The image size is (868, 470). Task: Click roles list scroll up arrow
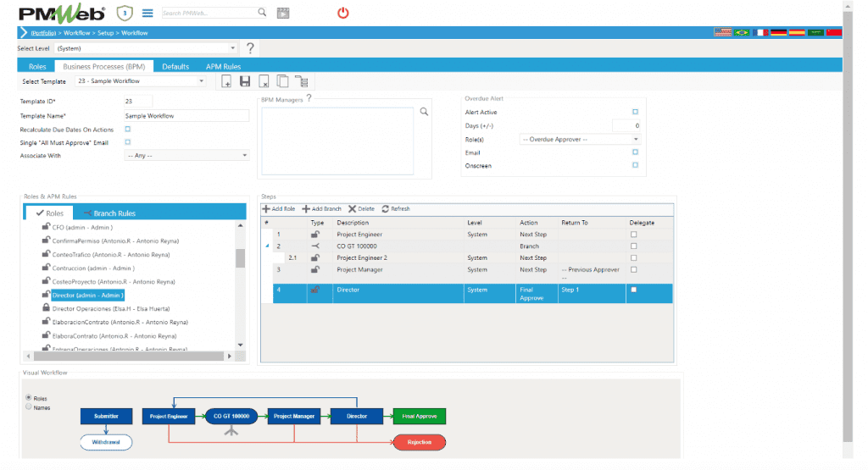[x=240, y=225]
